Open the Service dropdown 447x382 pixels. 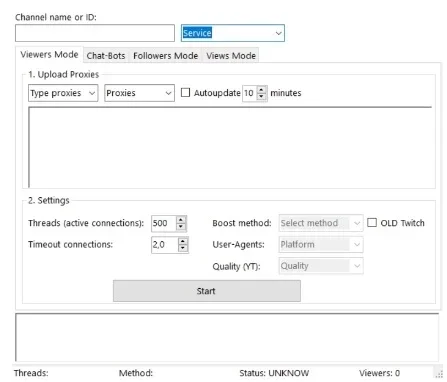[x=233, y=33]
